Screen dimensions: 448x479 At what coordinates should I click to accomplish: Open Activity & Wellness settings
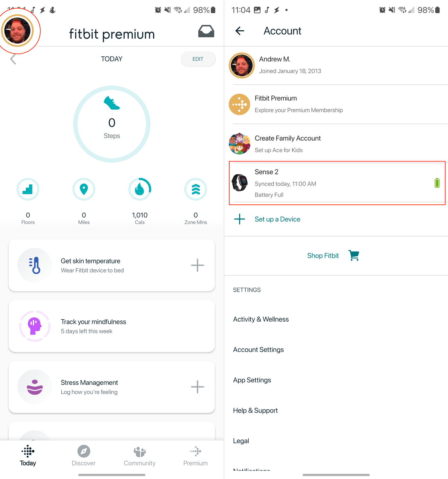(261, 319)
